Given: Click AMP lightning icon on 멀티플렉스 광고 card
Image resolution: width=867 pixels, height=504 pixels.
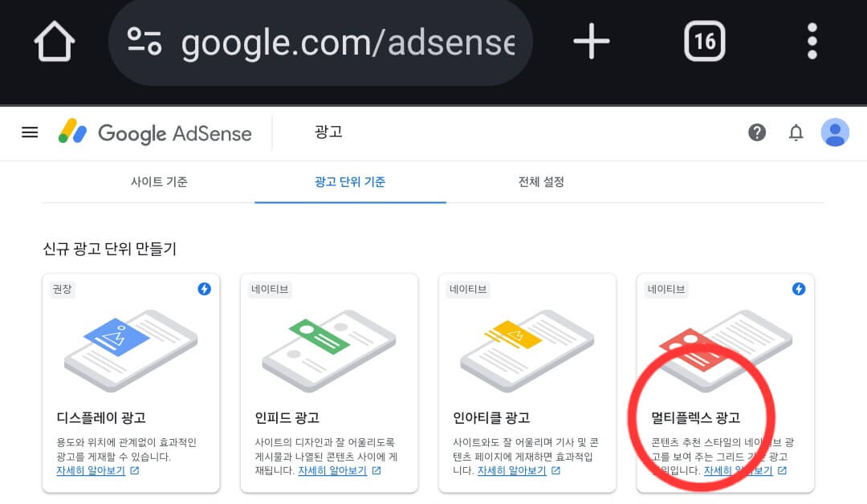Looking at the screenshot, I should [x=799, y=289].
